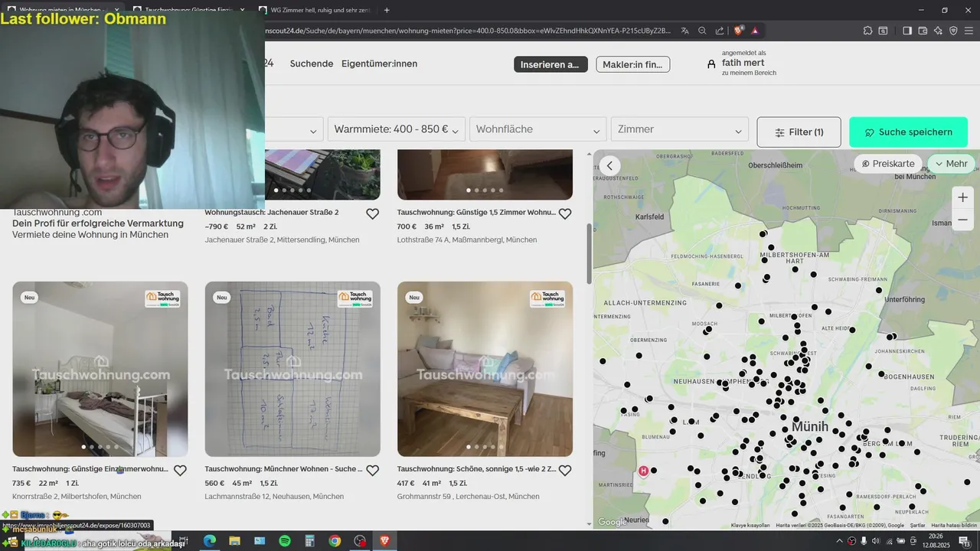
Task: Open a new browser tab with plus button
Action: (x=387, y=10)
